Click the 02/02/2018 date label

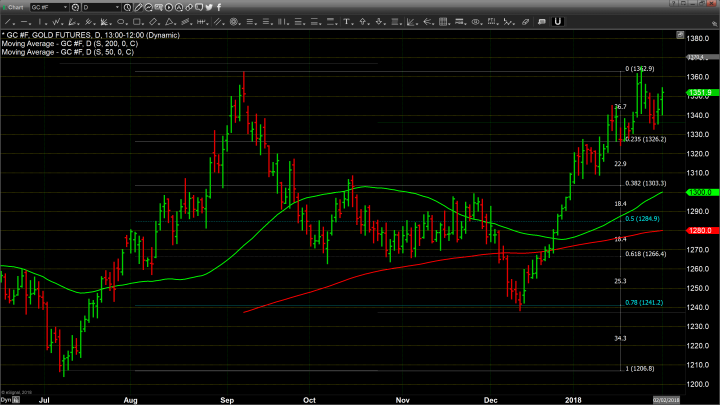666,400
